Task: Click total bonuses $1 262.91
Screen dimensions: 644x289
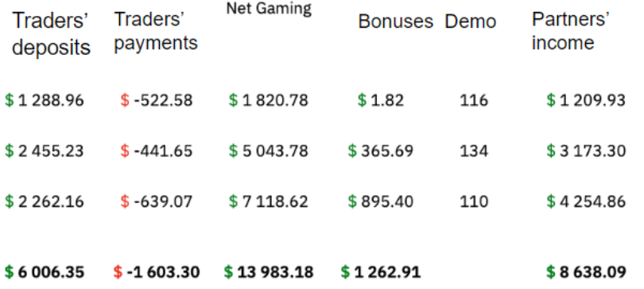Action: (381, 271)
